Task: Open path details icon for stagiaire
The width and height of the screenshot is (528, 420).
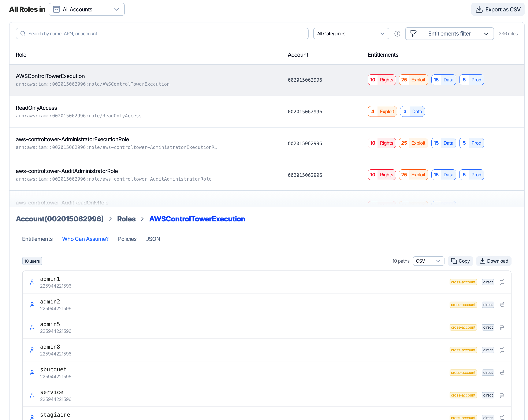Action: pyautogui.click(x=502, y=417)
